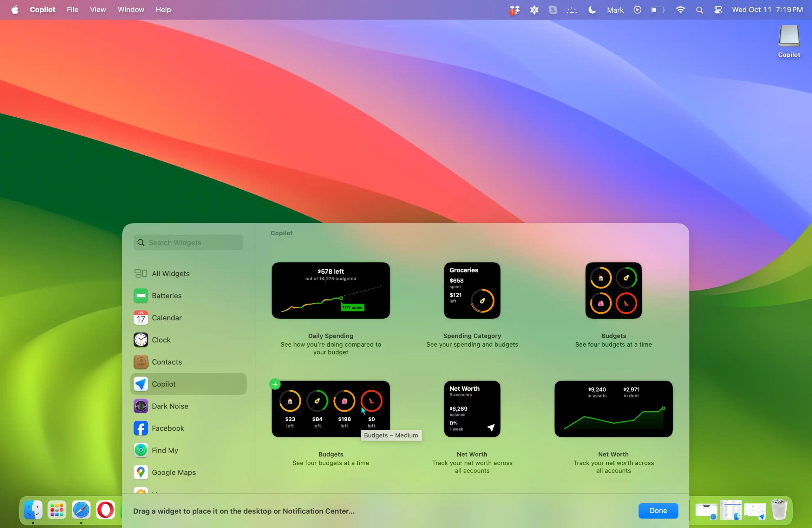
Task: Click the Search Widgets field
Action: [188, 243]
